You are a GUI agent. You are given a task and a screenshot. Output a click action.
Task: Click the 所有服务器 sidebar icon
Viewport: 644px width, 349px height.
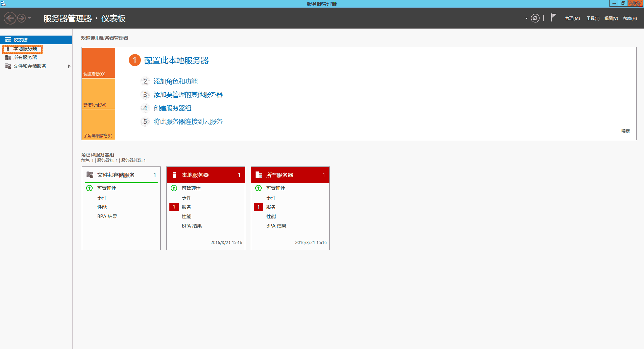[8, 58]
